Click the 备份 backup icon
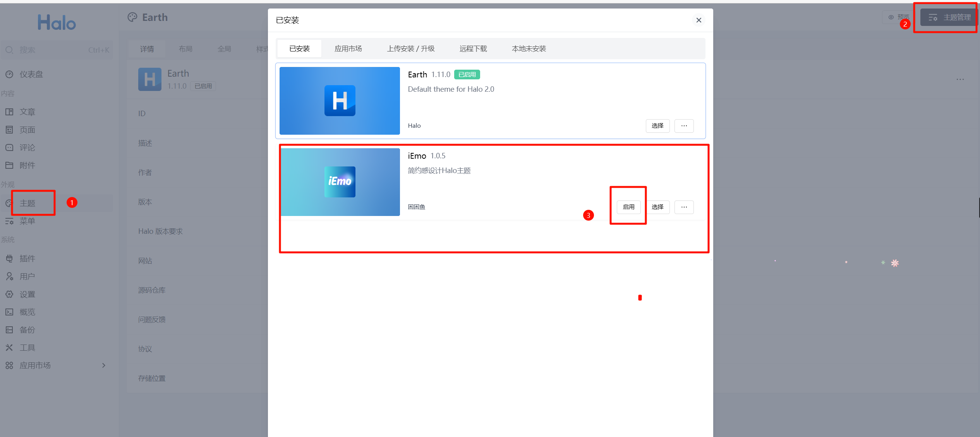The height and width of the screenshot is (437, 980). pos(9,330)
